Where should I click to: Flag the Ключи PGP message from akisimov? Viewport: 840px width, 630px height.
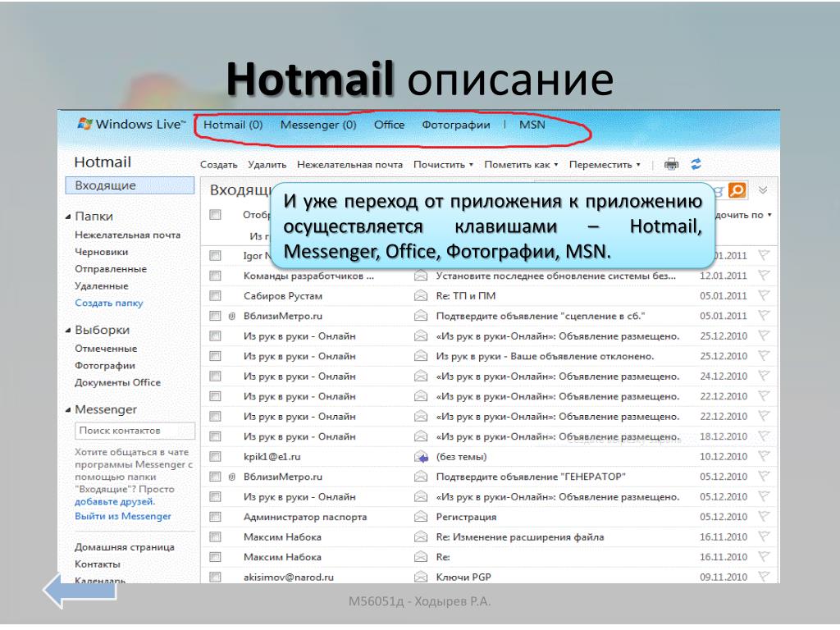click(x=764, y=577)
